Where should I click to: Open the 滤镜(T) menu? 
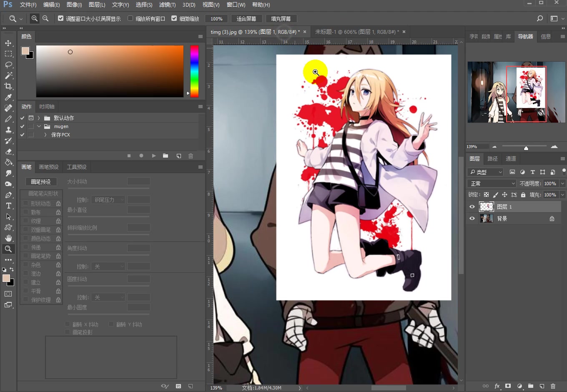[x=167, y=5]
